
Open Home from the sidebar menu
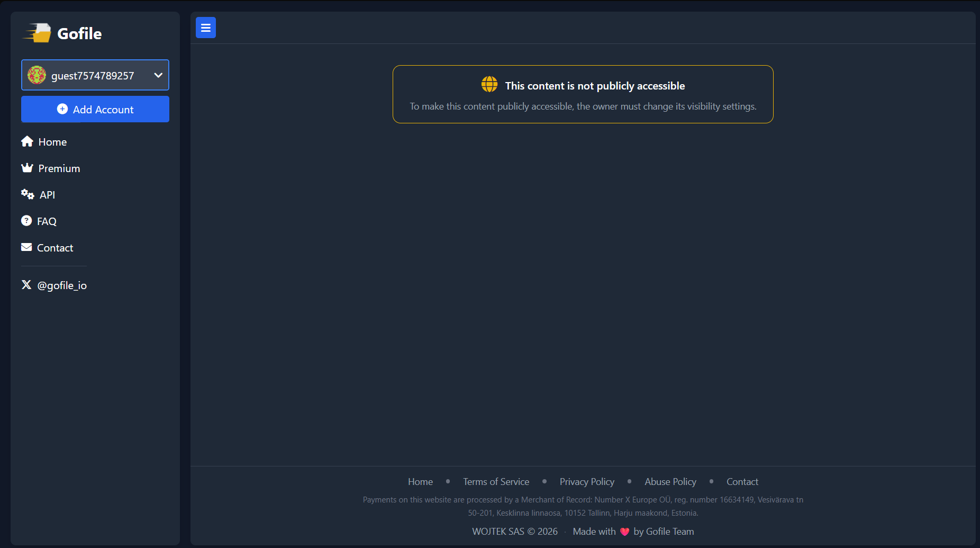[x=52, y=142]
